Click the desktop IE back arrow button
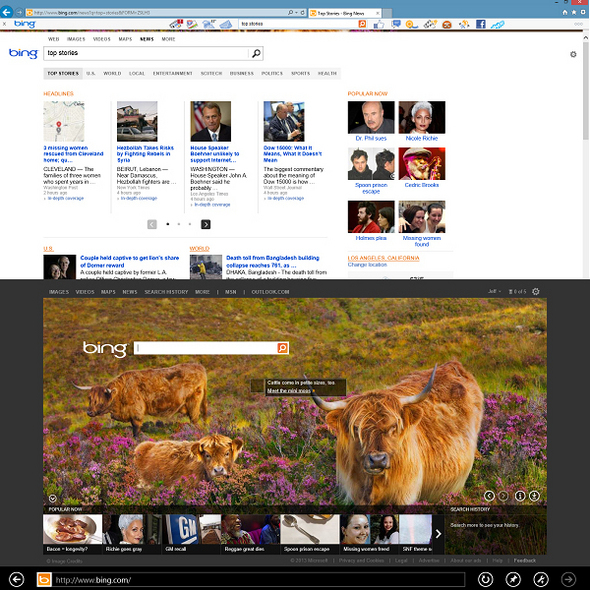 (6, 12)
